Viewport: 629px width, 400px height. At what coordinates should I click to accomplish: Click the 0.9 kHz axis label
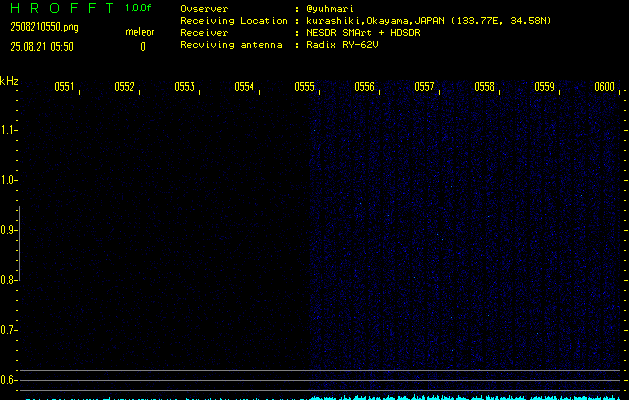(7, 230)
